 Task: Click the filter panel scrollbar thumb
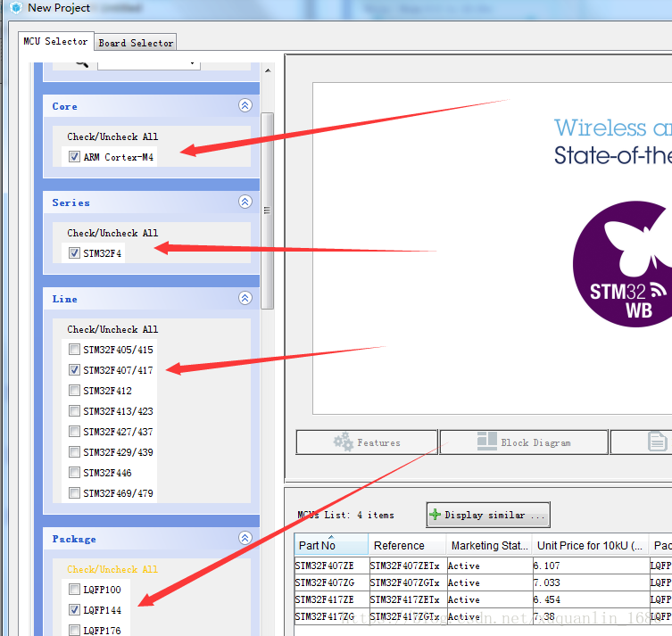click(x=267, y=211)
